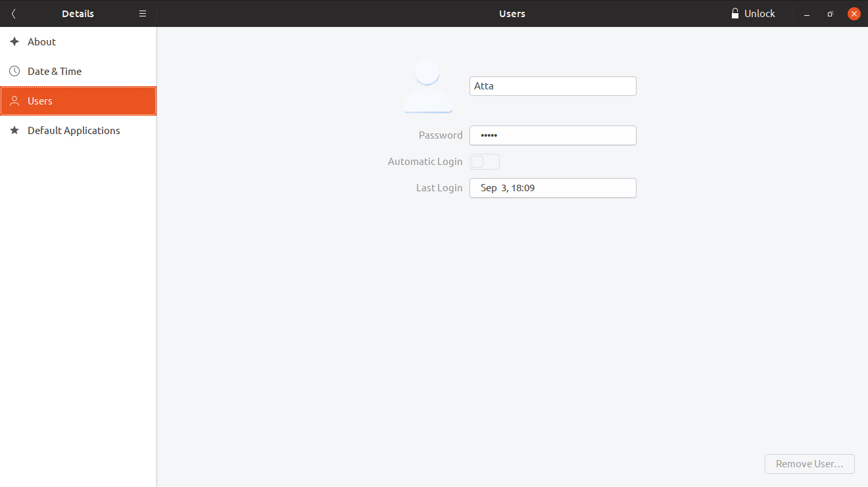Click the user avatar to change photo
The width and height of the screenshot is (868, 487).
pyautogui.click(x=427, y=85)
